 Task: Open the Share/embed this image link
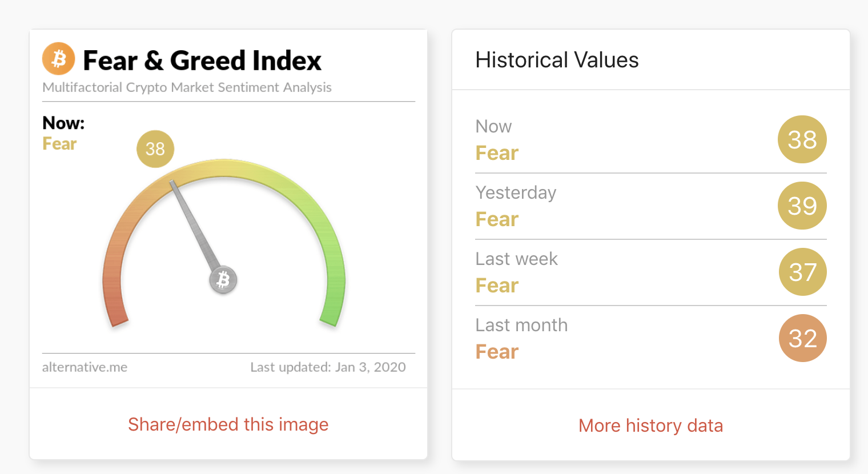pyautogui.click(x=228, y=424)
